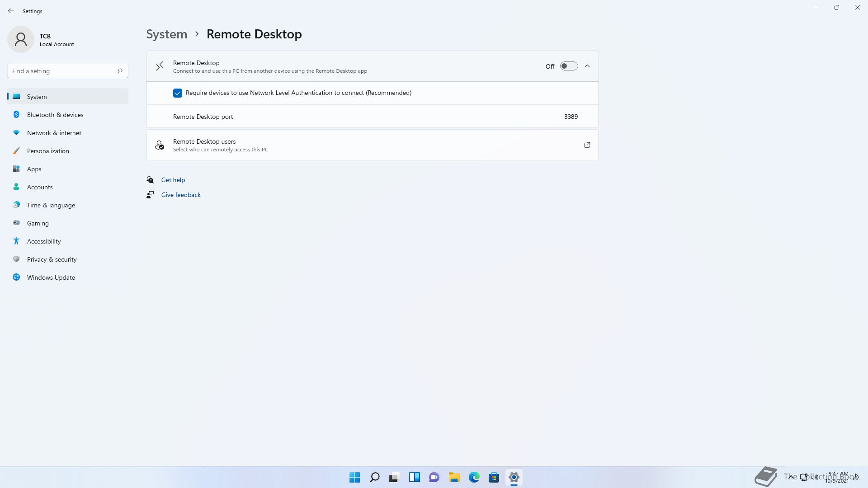Open the TCB Local Account profile
The width and height of the screenshot is (868, 488).
point(42,40)
